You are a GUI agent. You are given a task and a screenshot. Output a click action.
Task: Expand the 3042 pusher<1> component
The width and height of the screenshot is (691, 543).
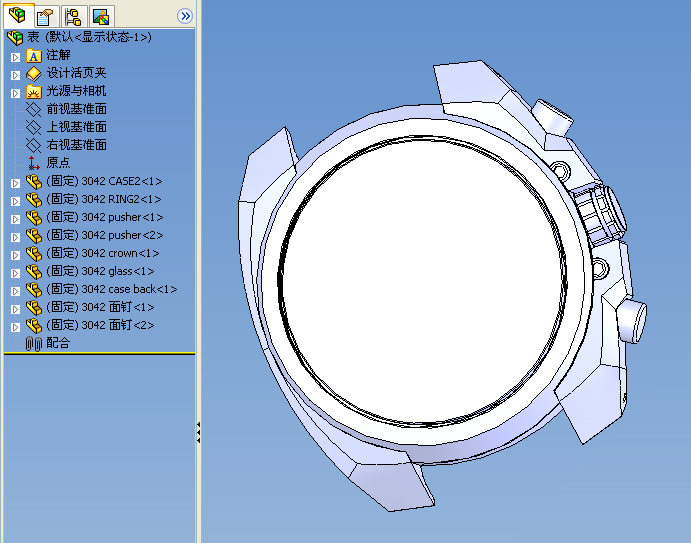pos(15,219)
